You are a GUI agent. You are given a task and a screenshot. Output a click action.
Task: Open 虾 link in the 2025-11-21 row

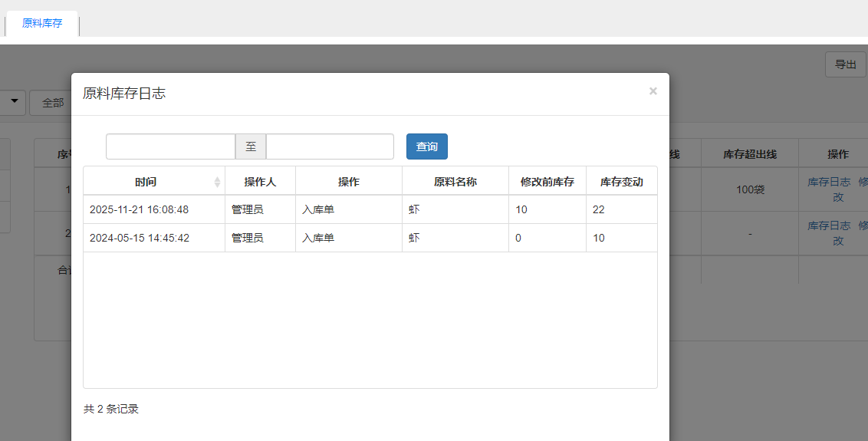(x=414, y=209)
